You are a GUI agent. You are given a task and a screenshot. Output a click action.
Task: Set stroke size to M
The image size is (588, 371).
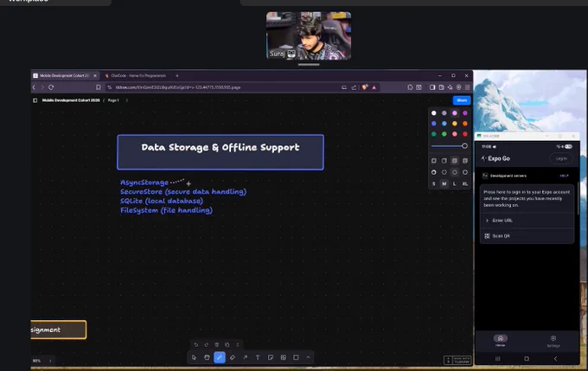pyautogui.click(x=444, y=184)
